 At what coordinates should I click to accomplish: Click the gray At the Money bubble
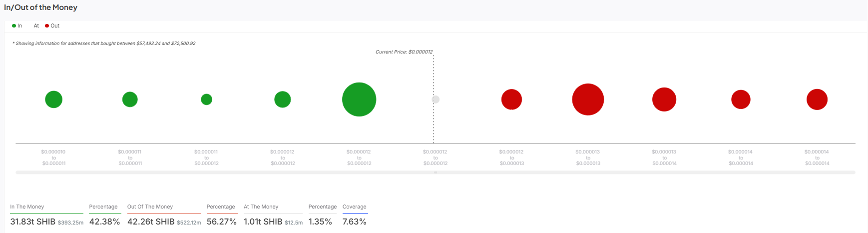click(x=435, y=99)
